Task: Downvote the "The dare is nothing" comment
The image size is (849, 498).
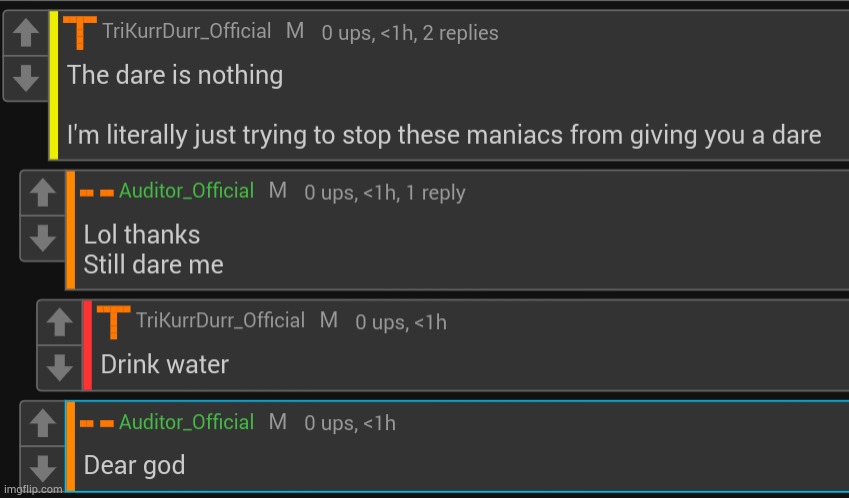Action: (x=26, y=78)
